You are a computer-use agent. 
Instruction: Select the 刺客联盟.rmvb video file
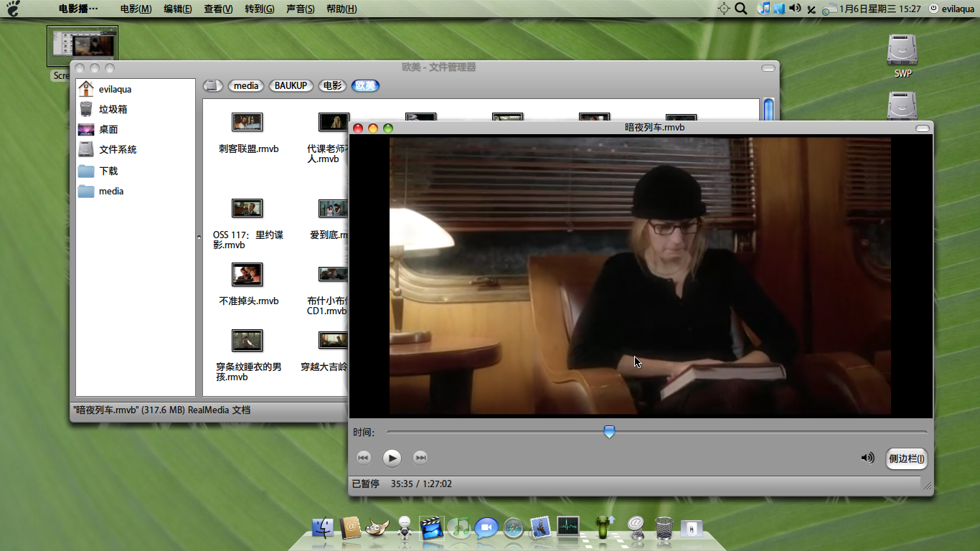coord(248,133)
